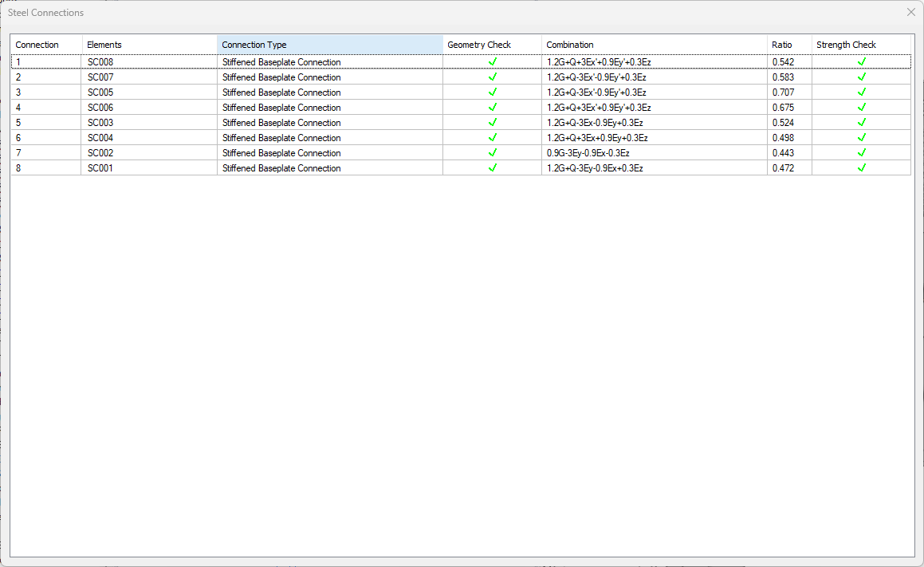
Task: Click connection number 5 cell
Action: pos(46,123)
